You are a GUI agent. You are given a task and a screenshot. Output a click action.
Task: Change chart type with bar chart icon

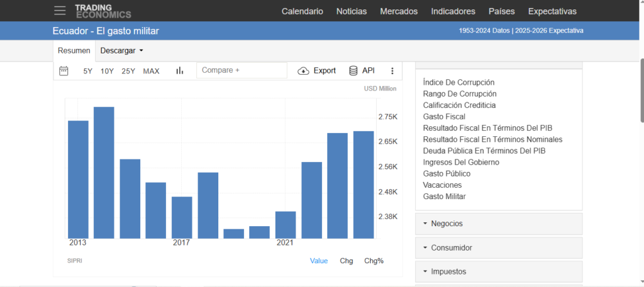coord(180,71)
